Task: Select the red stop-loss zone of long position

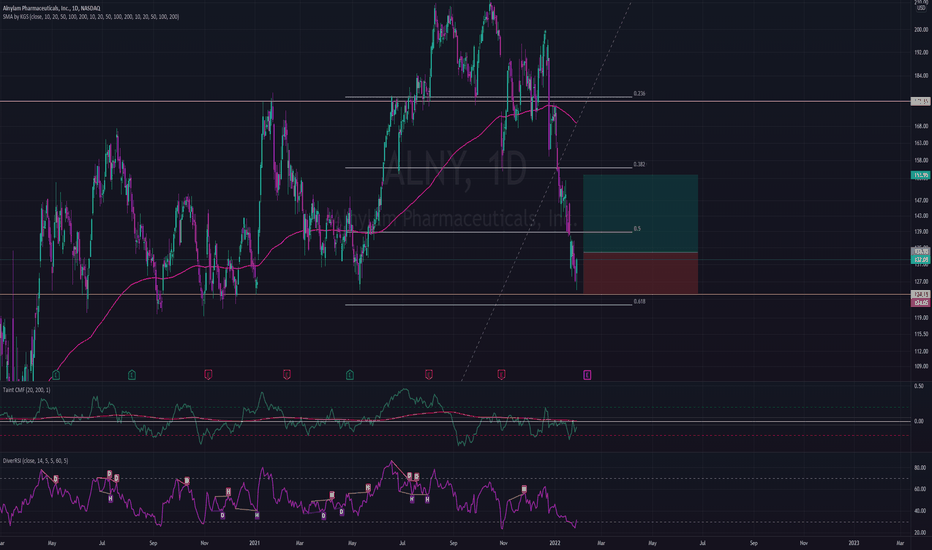Action: click(x=640, y=274)
